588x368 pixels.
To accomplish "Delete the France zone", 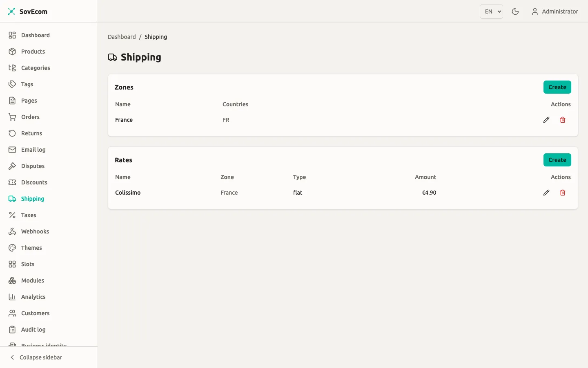I will 563,120.
